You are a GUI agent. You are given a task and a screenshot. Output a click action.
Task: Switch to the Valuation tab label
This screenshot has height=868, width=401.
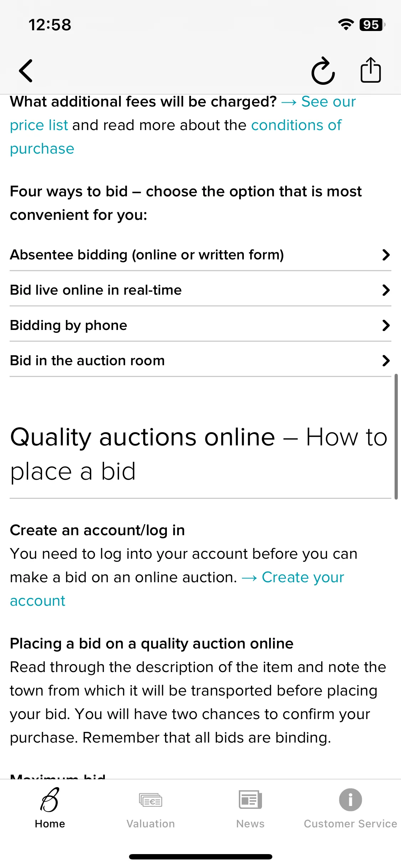click(x=150, y=824)
